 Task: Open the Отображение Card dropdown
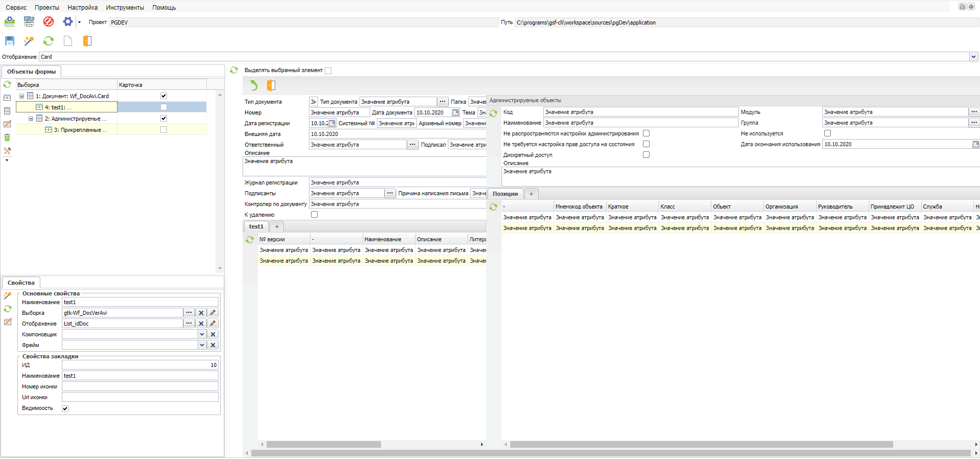973,57
